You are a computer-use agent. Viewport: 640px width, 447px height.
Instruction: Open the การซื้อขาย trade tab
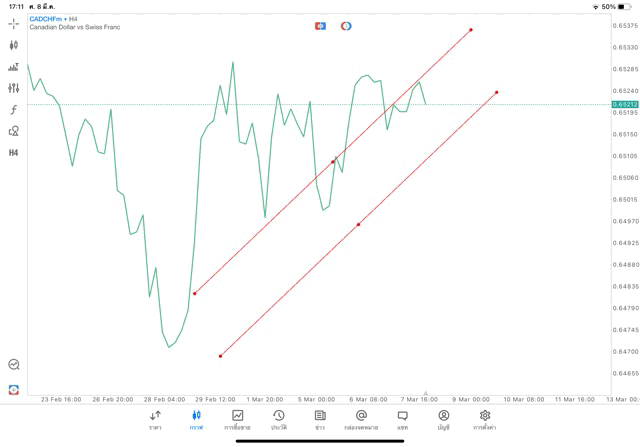click(x=238, y=420)
